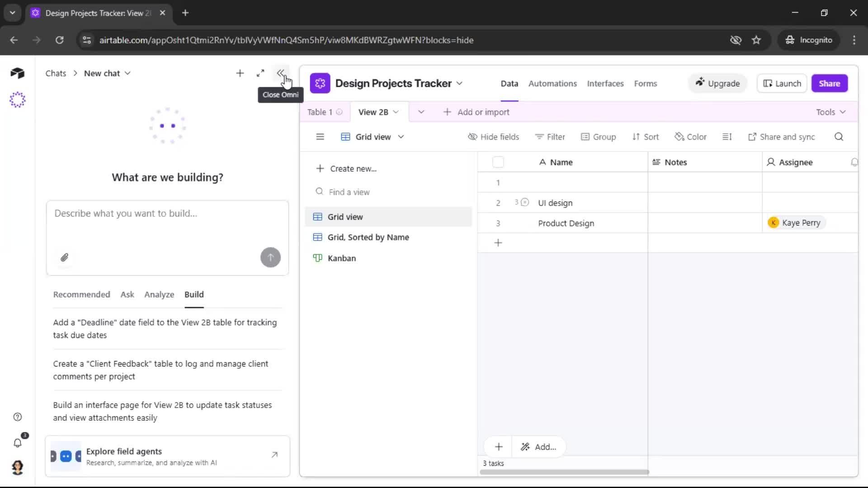Open the Sort options
The width and height of the screenshot is (868, 488).
click(x=646, y=137)
